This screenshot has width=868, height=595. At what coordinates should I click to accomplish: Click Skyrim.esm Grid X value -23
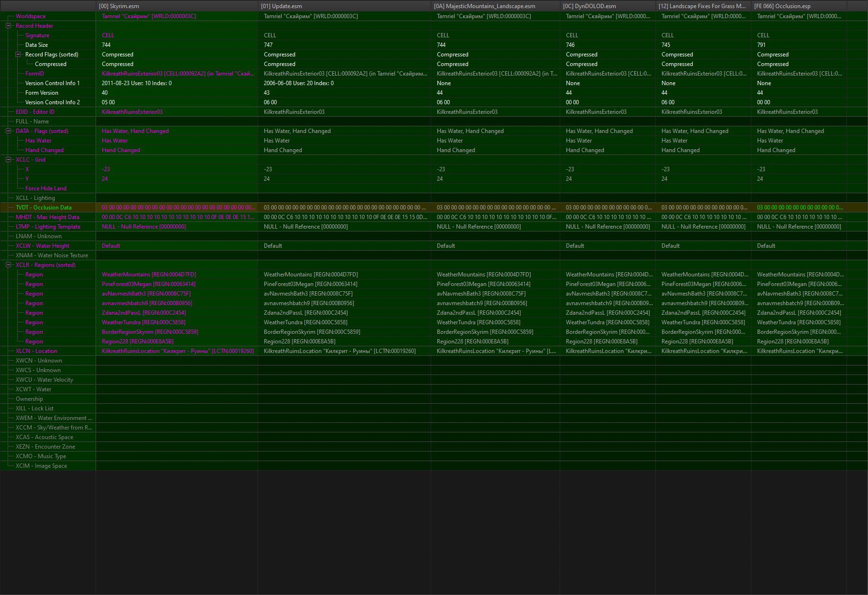(106, 169)
